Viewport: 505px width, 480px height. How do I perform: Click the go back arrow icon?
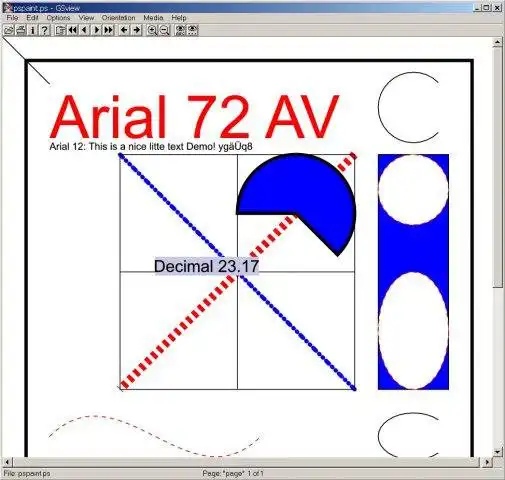point(124,30)
